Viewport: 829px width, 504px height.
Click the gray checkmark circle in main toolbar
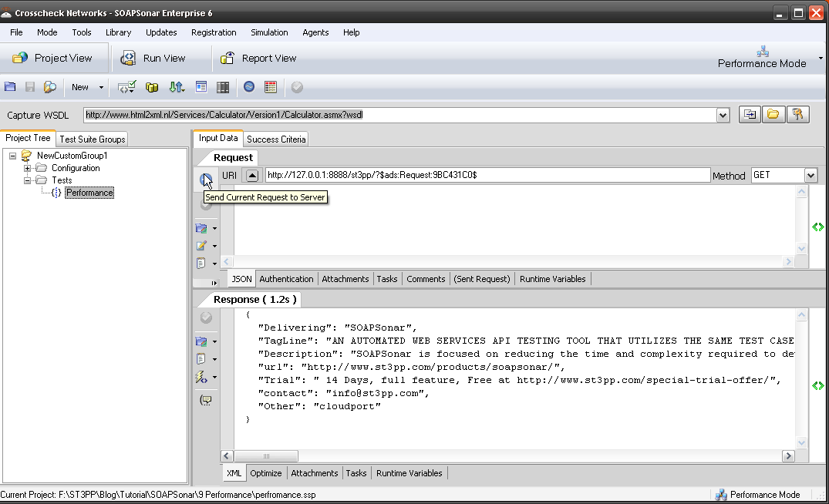297,87
